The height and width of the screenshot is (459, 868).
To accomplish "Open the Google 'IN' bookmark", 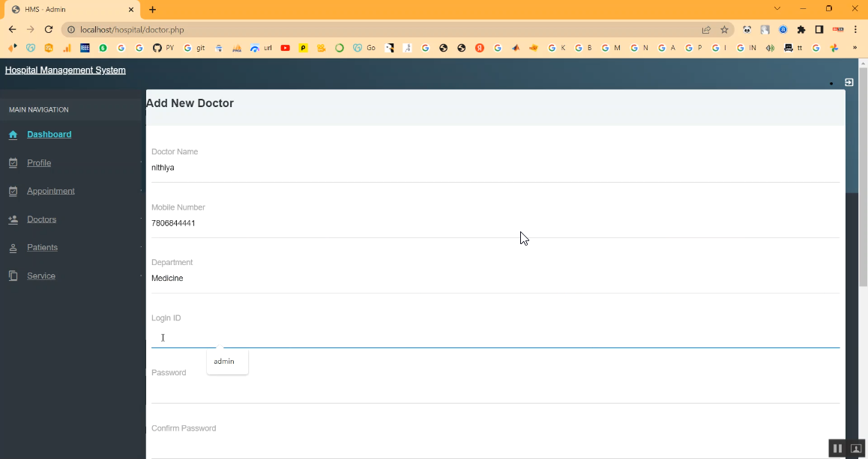I will click(747, 48).
